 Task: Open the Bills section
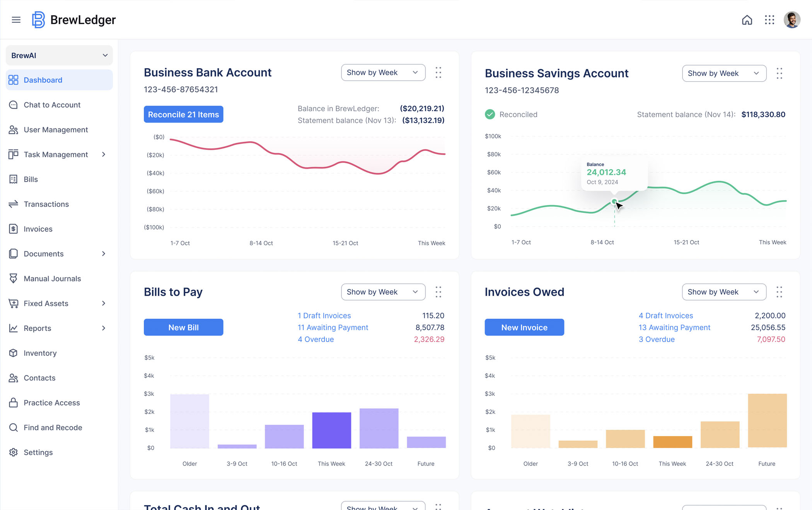coord(31,179)
